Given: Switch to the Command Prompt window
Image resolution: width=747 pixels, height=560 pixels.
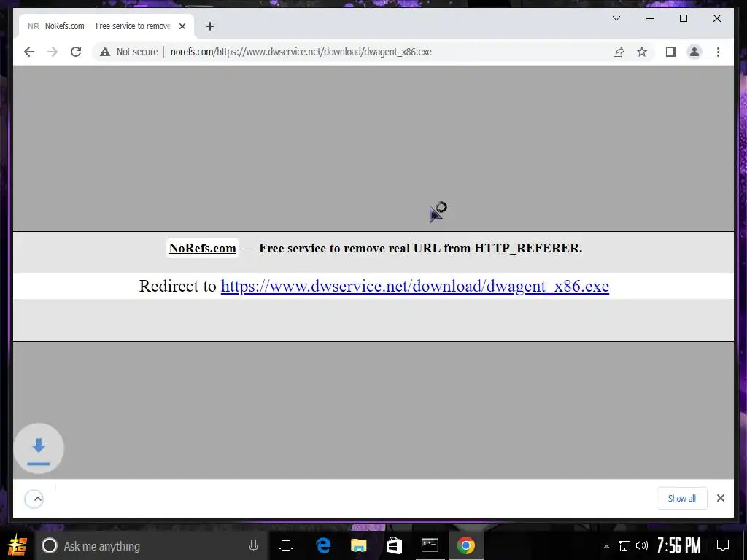Looking at the screenshot, I should click(430, 545).
